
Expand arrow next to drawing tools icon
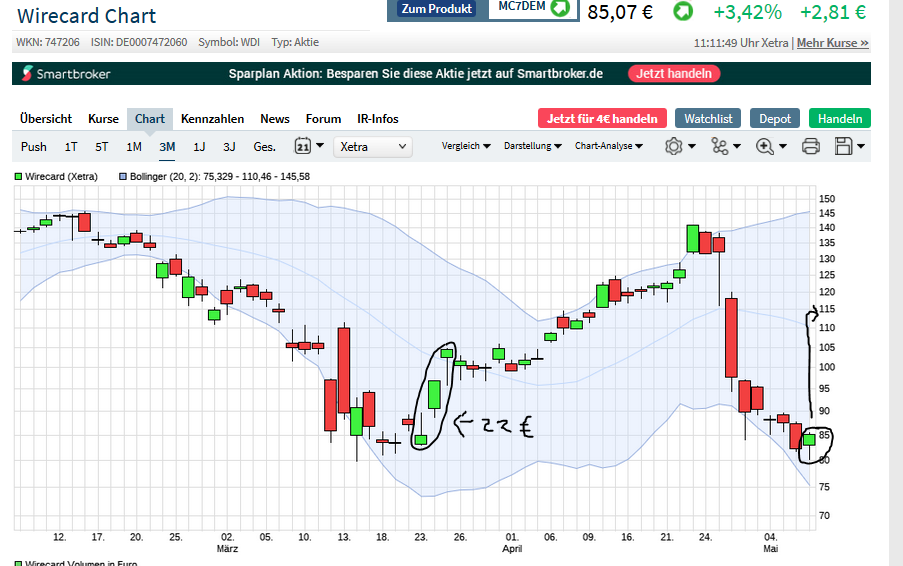point(737,146)
